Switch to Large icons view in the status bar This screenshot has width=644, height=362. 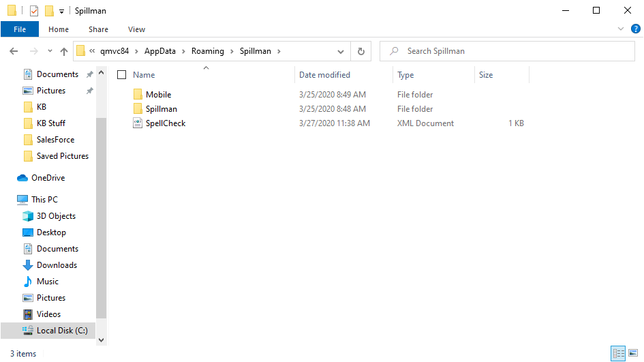click(633, 353)
